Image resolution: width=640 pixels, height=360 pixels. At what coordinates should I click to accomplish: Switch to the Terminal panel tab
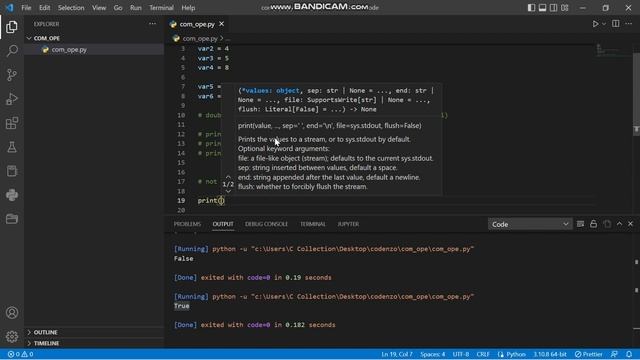[x=313, y=224]
